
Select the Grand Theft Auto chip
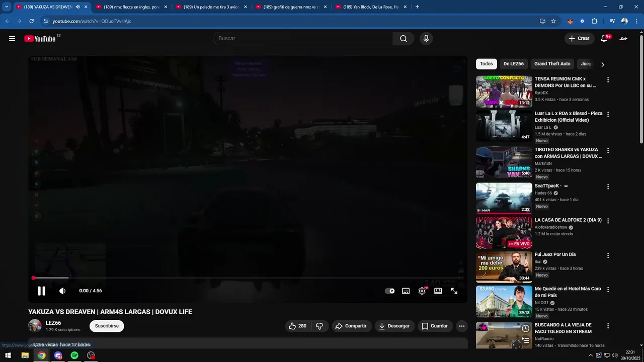click(x=552, y=64)
